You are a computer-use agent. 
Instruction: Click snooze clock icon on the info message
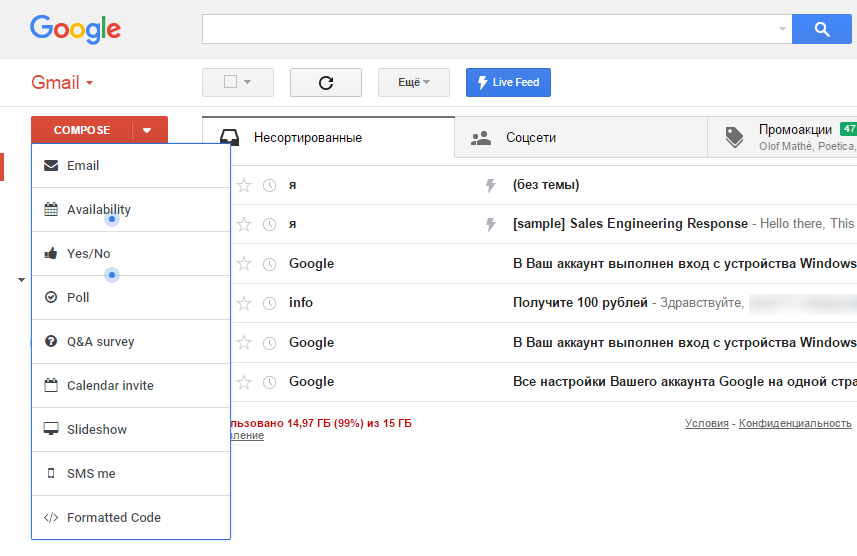coord(269,303)
